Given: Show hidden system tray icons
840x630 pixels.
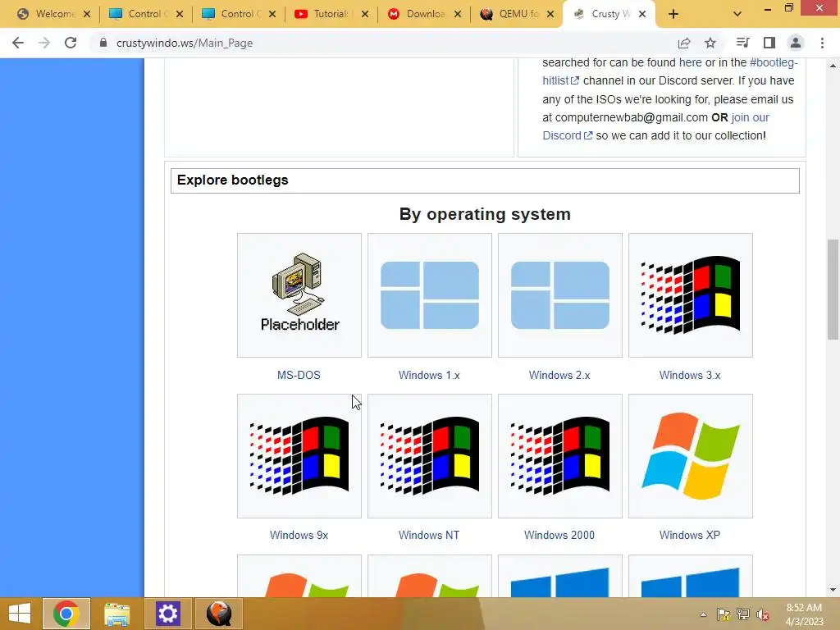Looking at the screenshot, I should tap(703, 614).
